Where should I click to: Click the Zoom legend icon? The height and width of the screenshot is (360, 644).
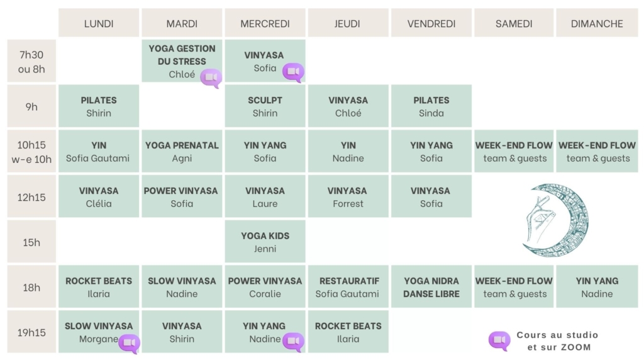(x=499, y=340)
